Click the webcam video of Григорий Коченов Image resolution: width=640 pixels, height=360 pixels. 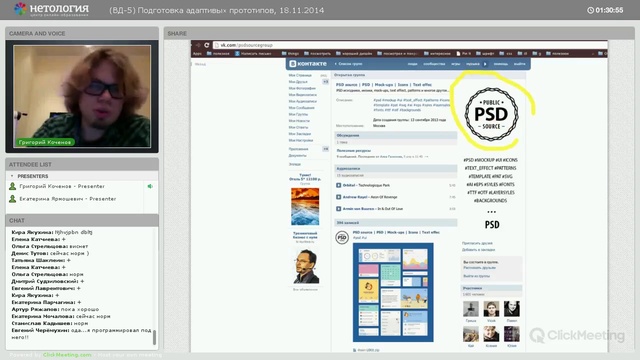coord(82,96)
